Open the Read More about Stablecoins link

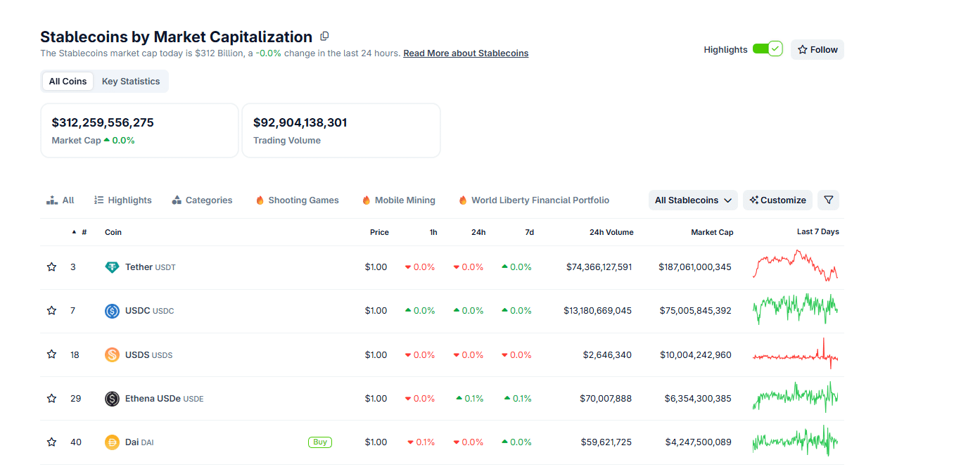pos(466,53)
